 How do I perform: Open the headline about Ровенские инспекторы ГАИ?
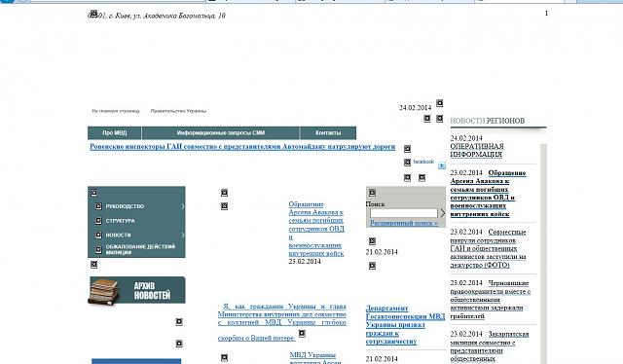coord(242,147)
